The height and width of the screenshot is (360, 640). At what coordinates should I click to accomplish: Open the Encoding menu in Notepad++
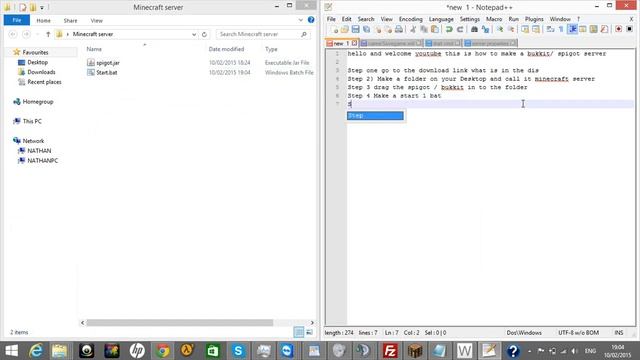click(x=410, y=19)
